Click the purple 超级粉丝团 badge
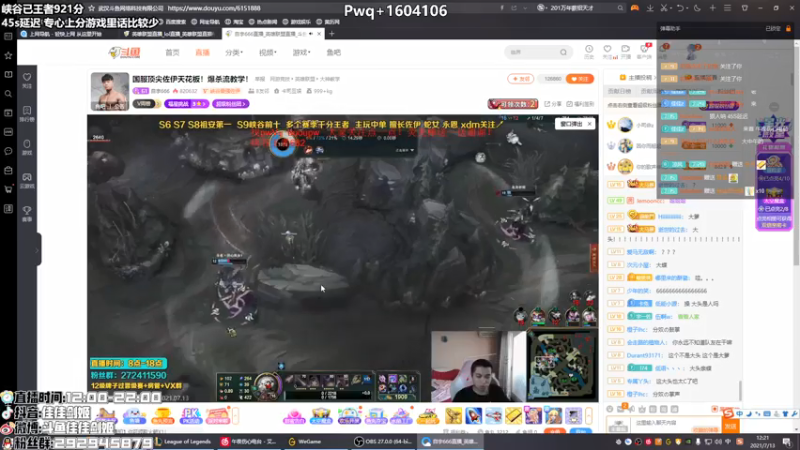 tap(231, 104)
